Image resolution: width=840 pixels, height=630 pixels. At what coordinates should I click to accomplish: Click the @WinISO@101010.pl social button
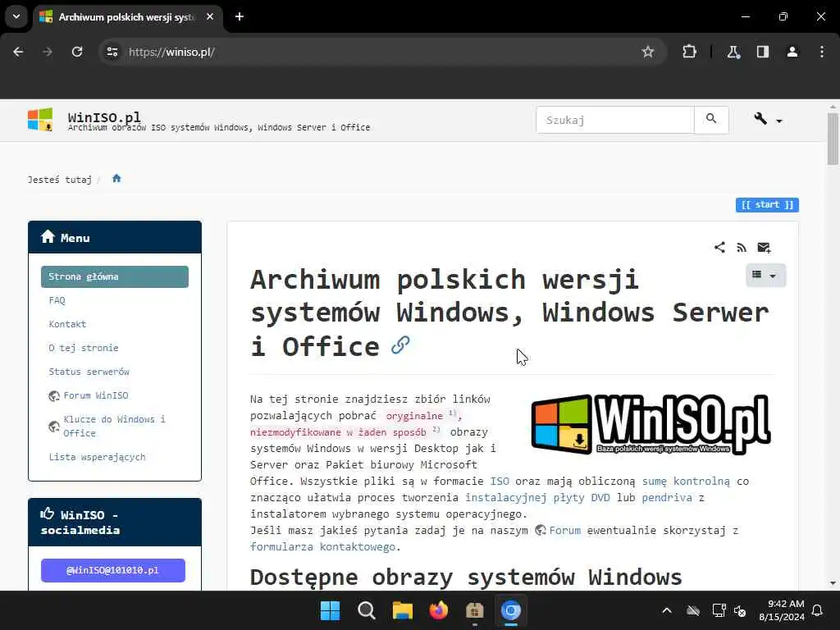point(113,570)
